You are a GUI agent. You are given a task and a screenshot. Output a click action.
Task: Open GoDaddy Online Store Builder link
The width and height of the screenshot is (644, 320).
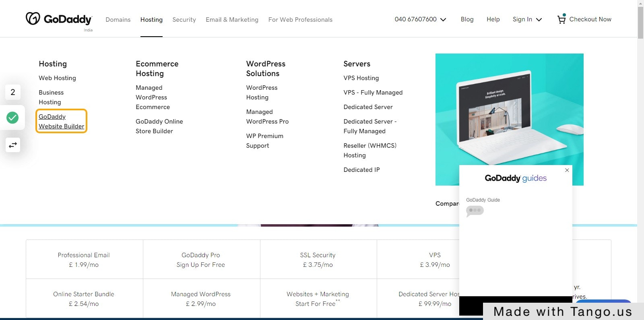coord(159,126)
